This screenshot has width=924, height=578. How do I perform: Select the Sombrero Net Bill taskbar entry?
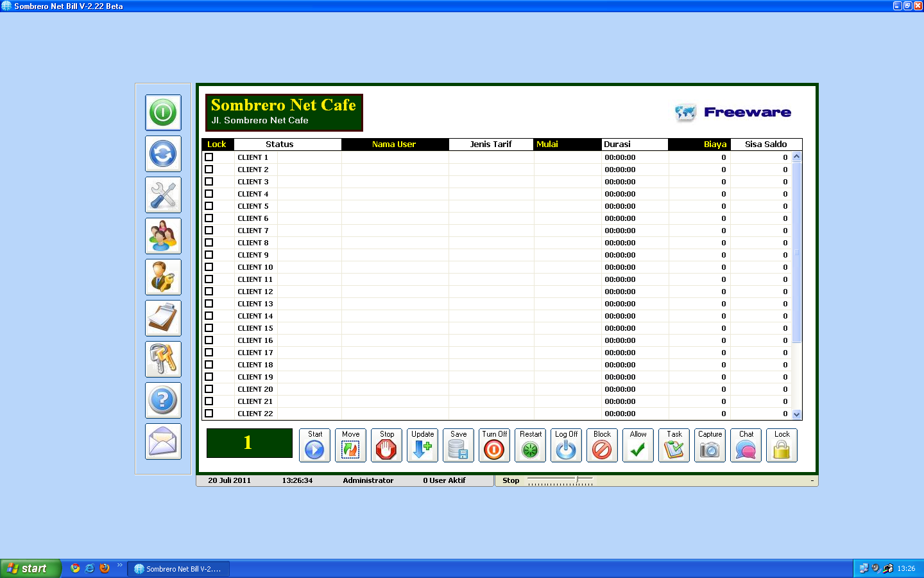point(178,568)
